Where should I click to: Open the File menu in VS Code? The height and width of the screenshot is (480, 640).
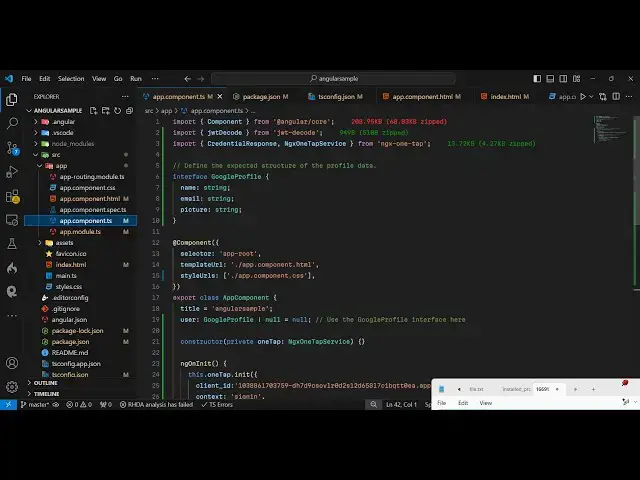[x=26, y=79]
